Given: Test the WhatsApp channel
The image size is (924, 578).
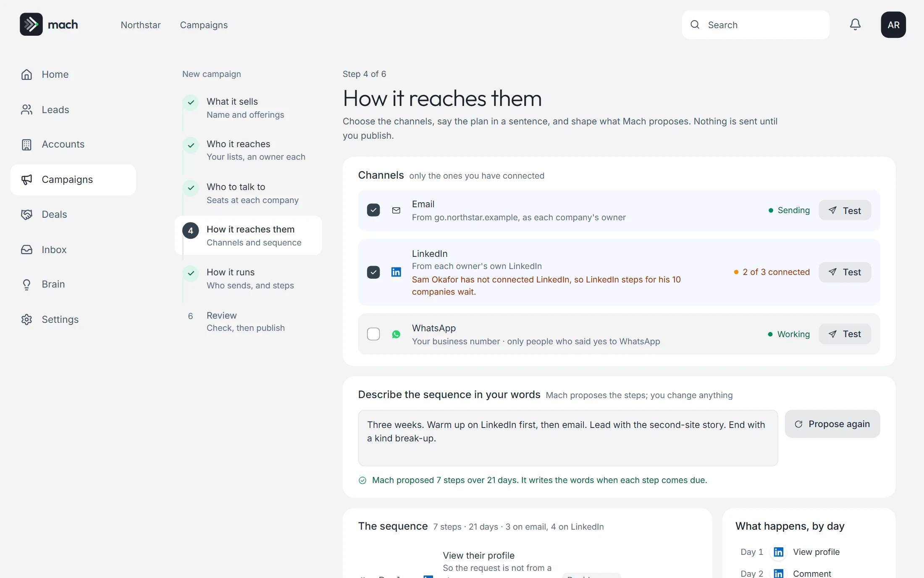Looking at the screenshot, I should point(845,334).
